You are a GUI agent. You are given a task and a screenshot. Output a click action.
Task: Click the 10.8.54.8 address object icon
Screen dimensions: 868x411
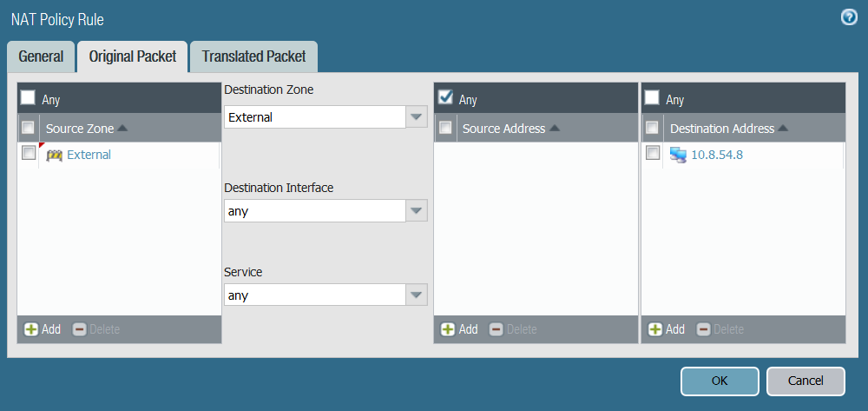pos(679,156)
